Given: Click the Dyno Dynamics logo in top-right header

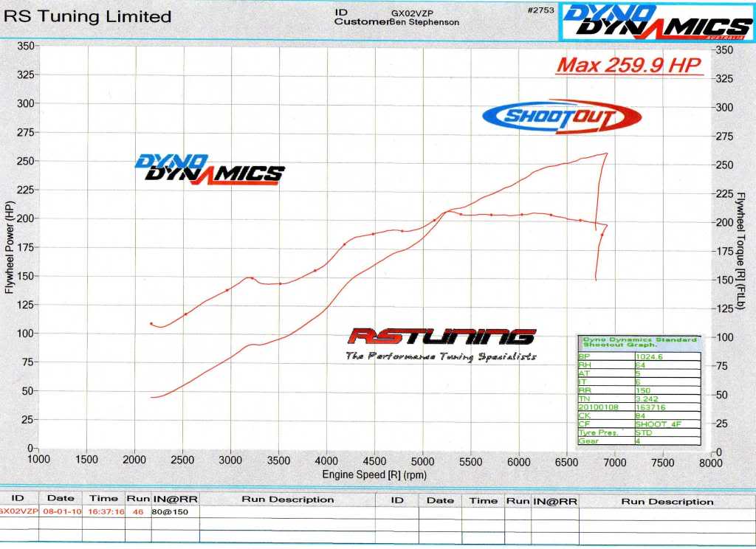Looking at the screenshot, I should tap(656, 21).
